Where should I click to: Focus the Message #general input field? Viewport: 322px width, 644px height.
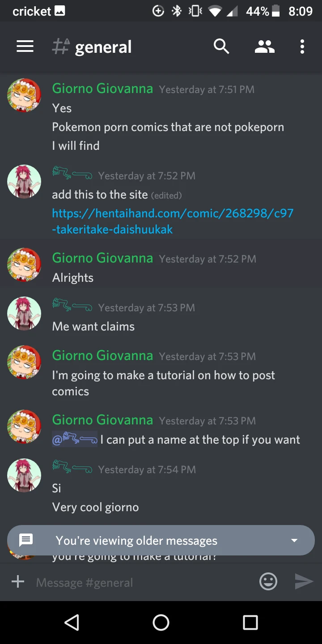pos(143,582)
